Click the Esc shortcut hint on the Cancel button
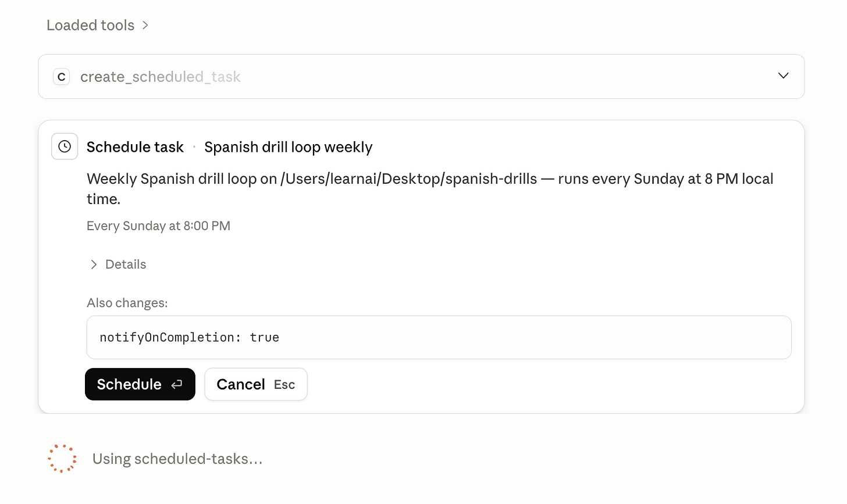 click(x=284, y=385)
